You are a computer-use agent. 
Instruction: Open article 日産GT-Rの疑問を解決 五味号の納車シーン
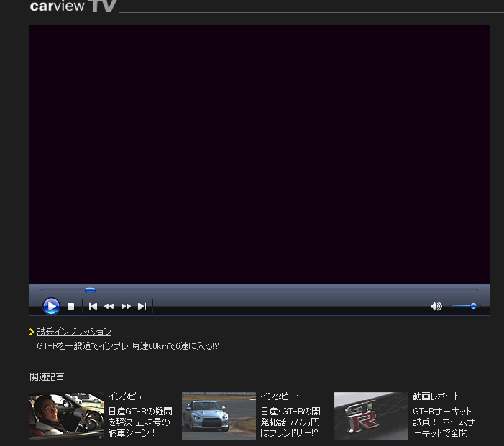pos(140,422)
